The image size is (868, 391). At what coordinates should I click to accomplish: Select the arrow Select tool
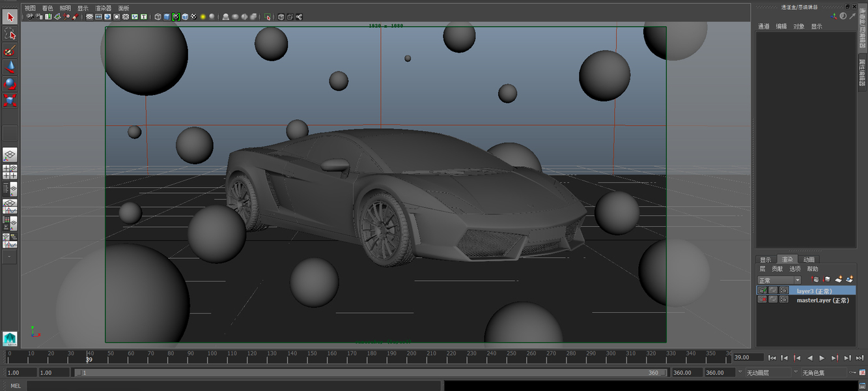pyautogui.click(x=10, y=17)
